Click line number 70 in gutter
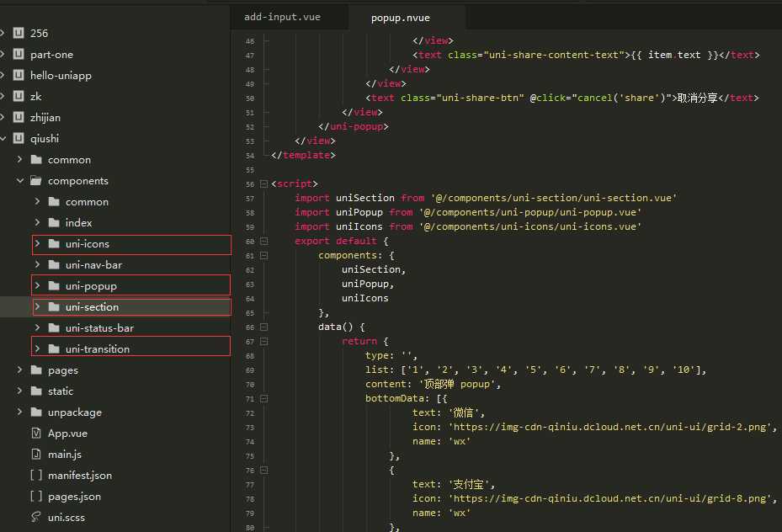Image resolution: width=782 pixels, height=532 pixels. coord(250,385)
